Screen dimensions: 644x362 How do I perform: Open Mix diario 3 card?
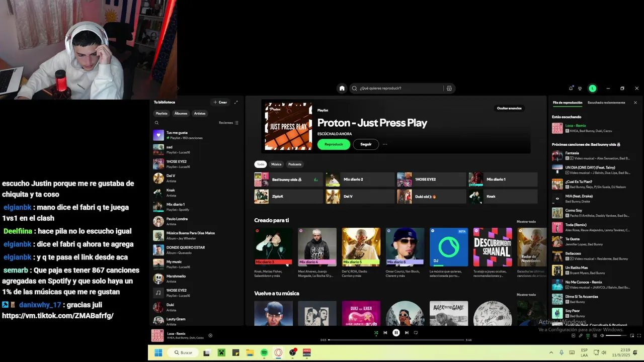click(273, 253)
